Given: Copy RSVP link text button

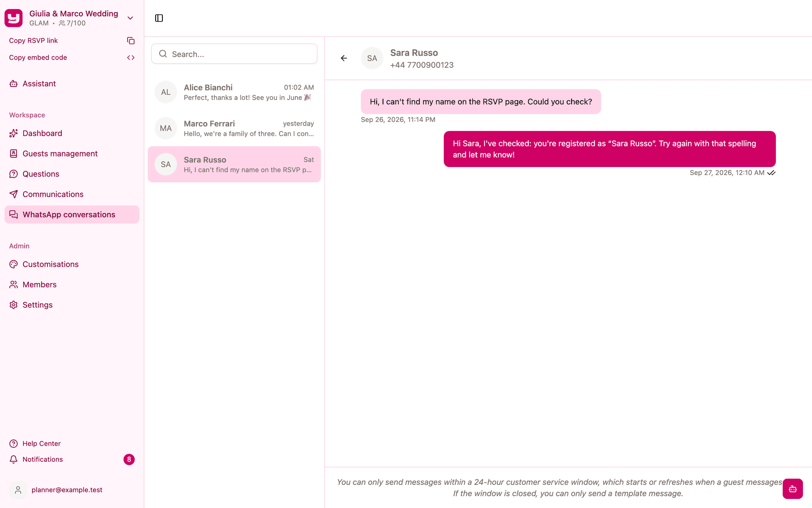Looking at the screenshot, I should pyautogui.click(x=33, y=41).
